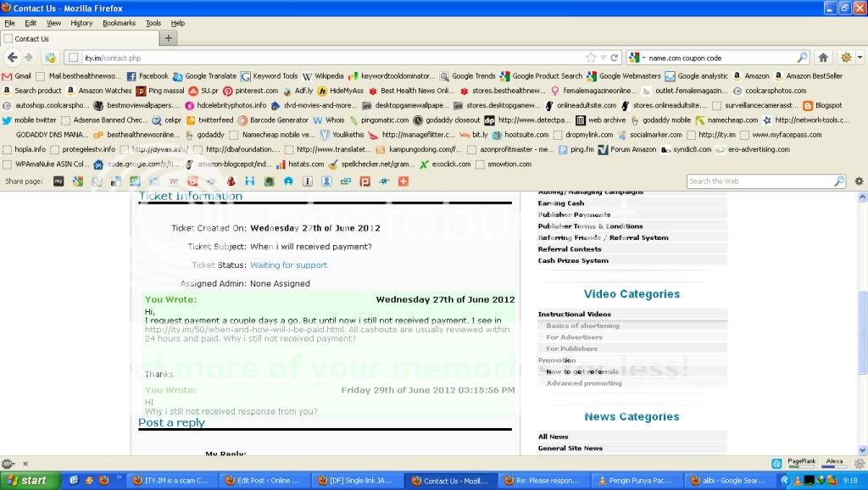868x490 pixels.
Task: Open the File menu
Action: (9, 23)
